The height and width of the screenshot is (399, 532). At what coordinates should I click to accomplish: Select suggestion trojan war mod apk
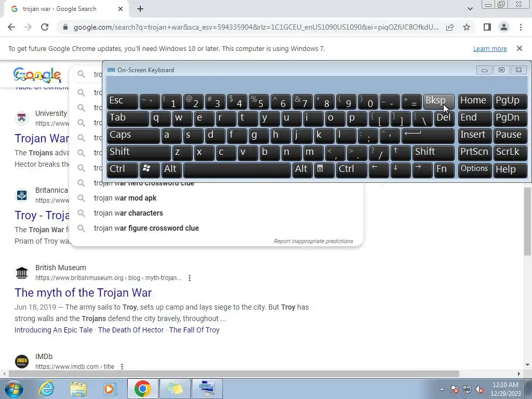(217, 198)
